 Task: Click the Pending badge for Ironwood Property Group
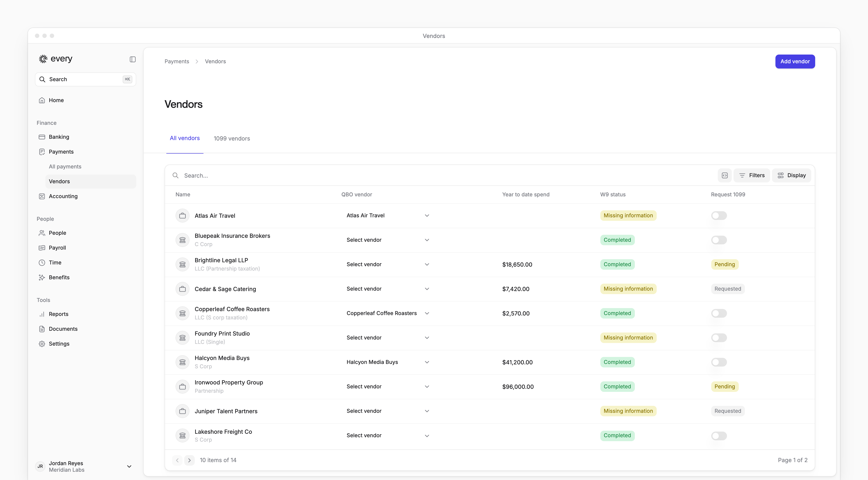[724, 386]
